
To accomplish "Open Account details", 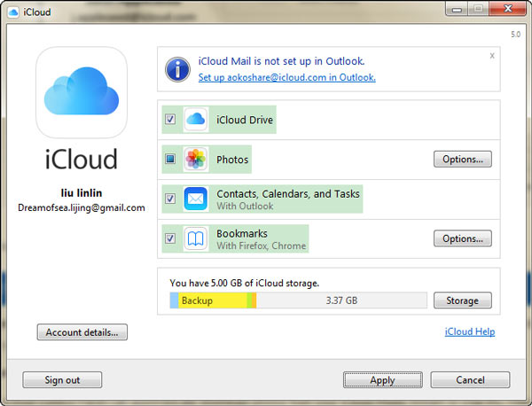I will point(82,332).
